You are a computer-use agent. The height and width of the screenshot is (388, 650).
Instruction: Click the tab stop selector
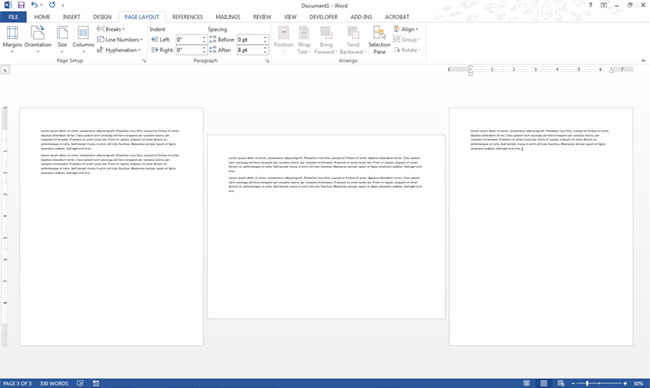click(5, 70)
